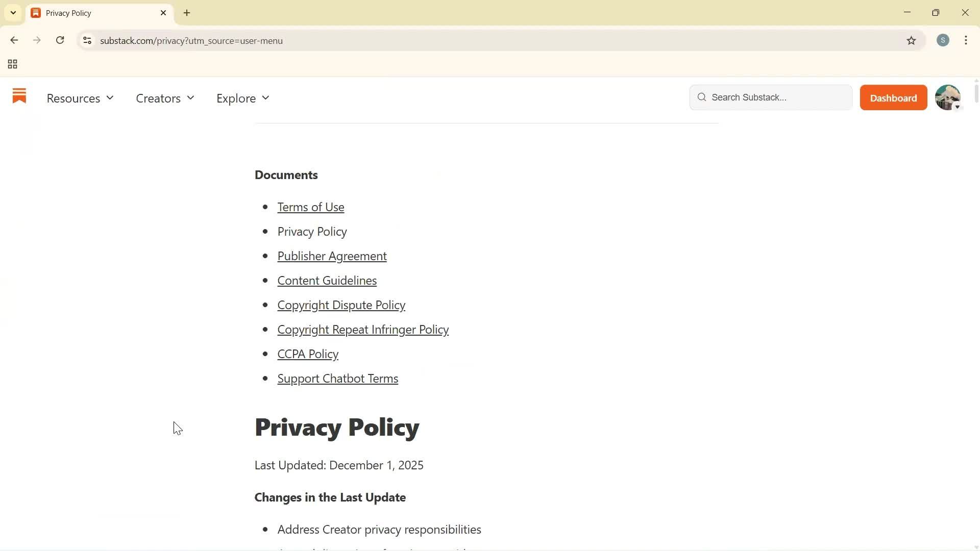
Task: Open the Chrome three-dot menu
Action: click(x=966, y=40)
